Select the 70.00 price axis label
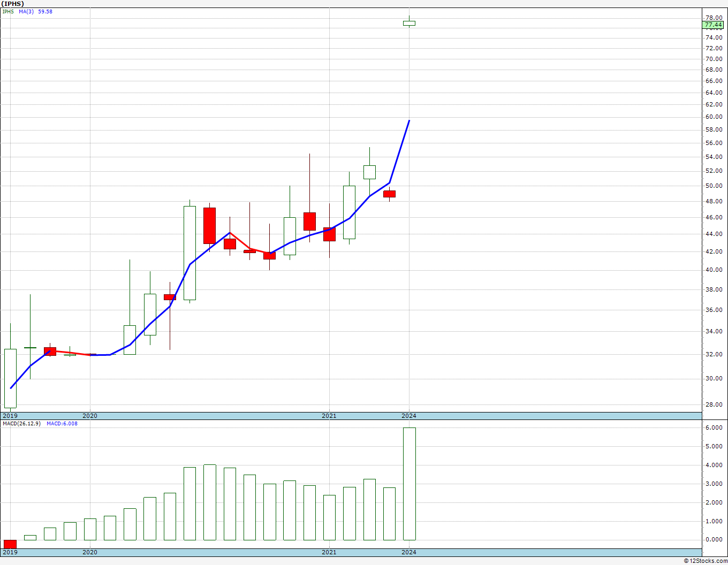 tap(714, 59)
